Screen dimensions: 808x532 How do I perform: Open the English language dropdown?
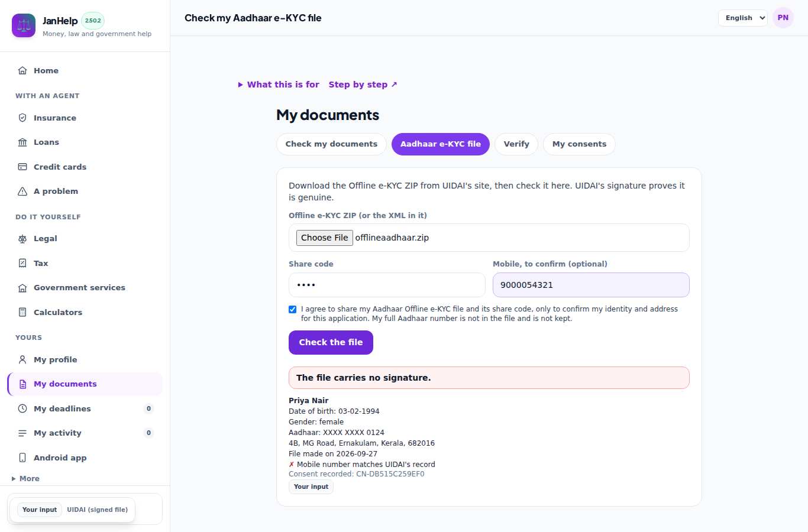pos(743,18)
